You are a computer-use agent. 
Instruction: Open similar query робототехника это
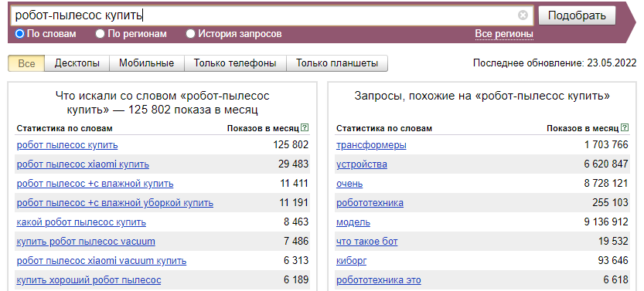379,280
